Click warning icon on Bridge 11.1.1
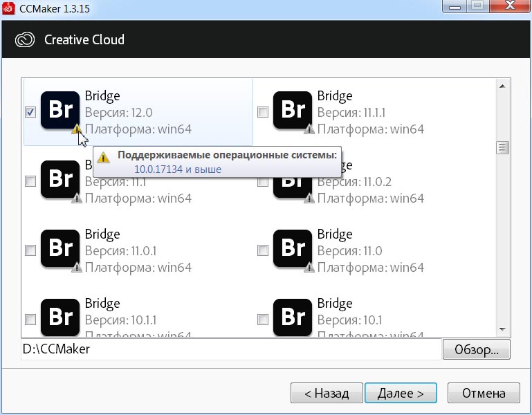Screen dimensions: 532x415 pos(309,129)
